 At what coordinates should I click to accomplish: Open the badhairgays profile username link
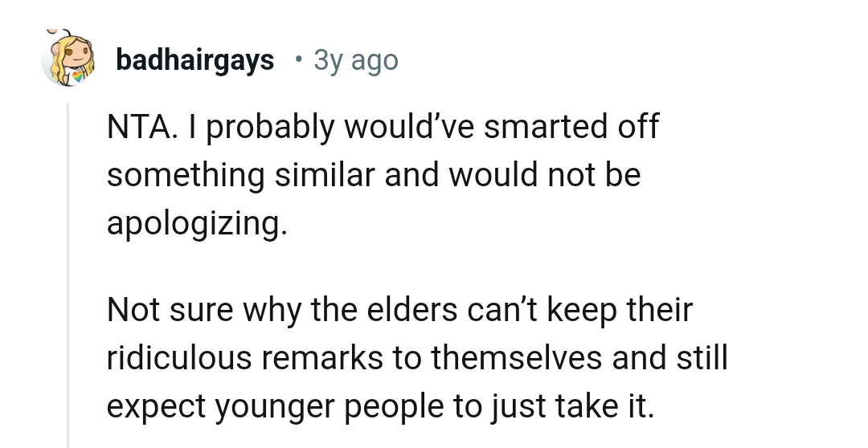194,59
